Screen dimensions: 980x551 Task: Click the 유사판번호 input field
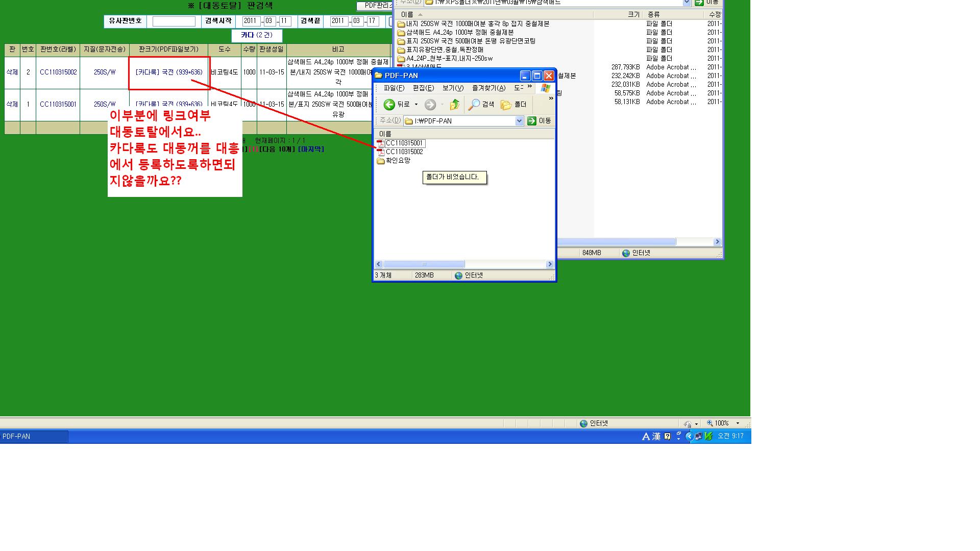click(x=174, y=21)
